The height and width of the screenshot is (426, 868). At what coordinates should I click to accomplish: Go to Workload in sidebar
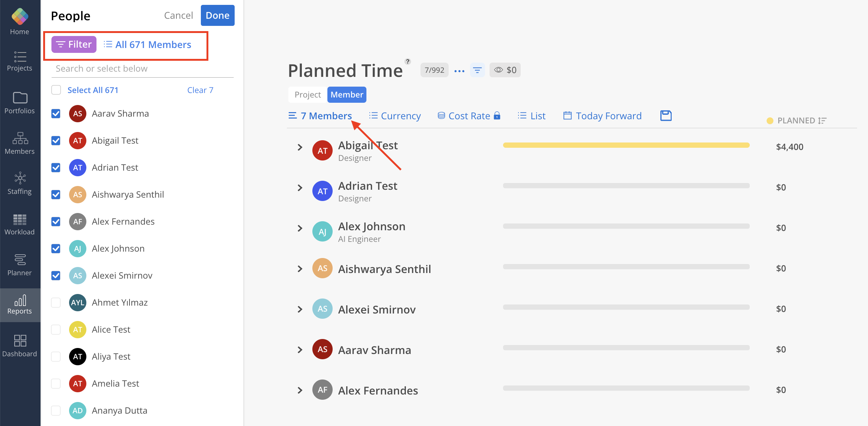click(x=20, y=224)
